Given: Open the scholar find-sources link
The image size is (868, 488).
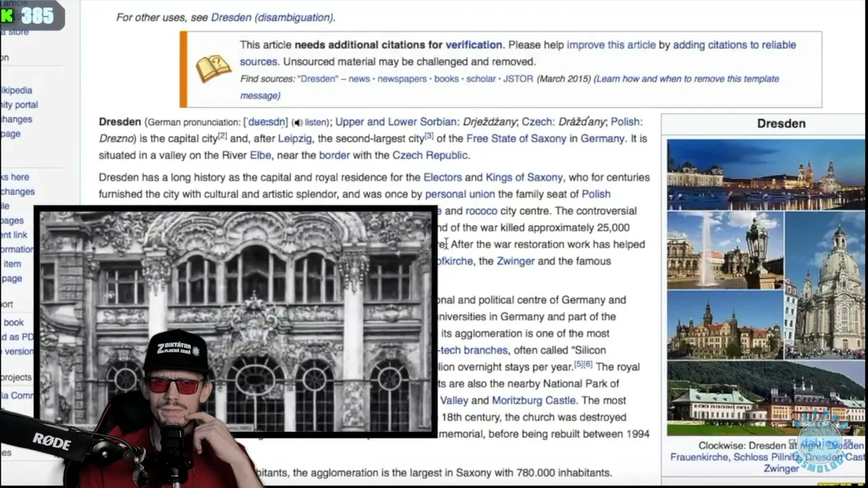Looking at the screenshot, I should (x=481, y=79).
